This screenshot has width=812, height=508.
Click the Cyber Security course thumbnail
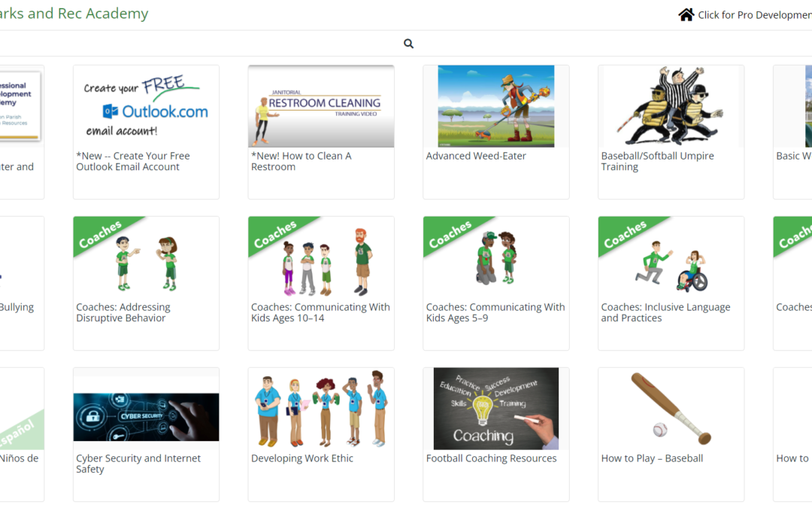pyautogui.click(x=146, y=409)
